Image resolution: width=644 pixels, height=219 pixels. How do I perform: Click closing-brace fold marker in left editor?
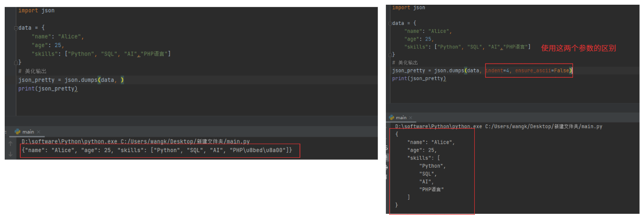pyautogui.click(x=16, y=61)
